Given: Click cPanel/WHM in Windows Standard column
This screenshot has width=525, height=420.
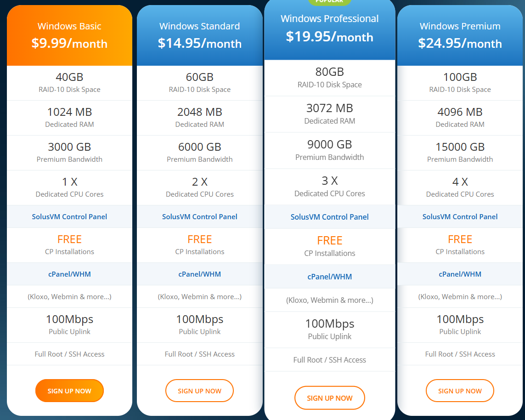Looking at the screenshot, I should 199,274.
